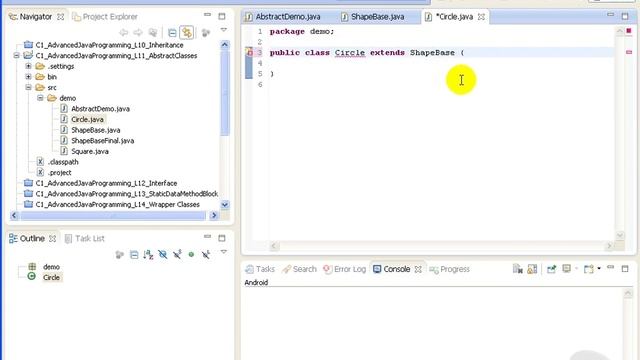This screenshot has width=640, height=360.
Task: Toggle alphabetical Sort in Outline toolbar
Action: [148, 255]
